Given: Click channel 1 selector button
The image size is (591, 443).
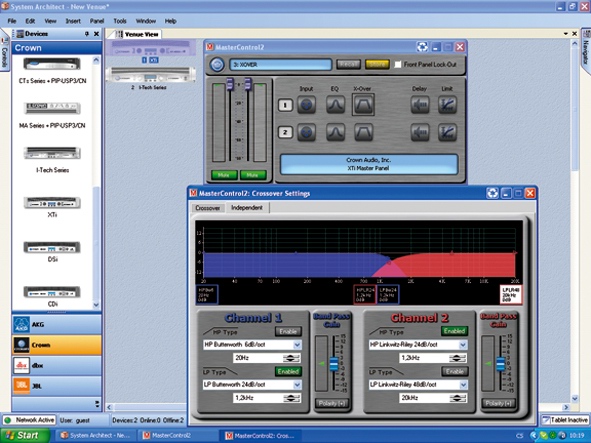Looking at the screenshot, I should point(285,105).
